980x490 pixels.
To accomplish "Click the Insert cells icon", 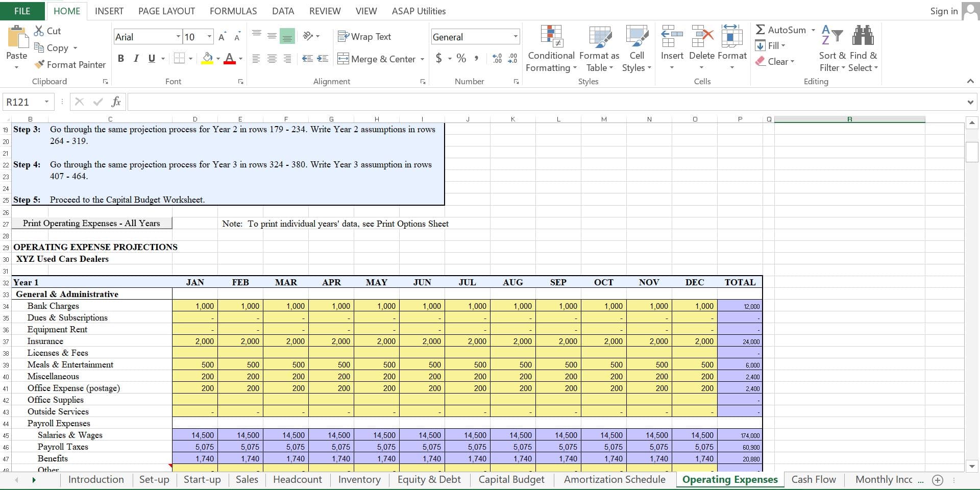I will (672, 36).
